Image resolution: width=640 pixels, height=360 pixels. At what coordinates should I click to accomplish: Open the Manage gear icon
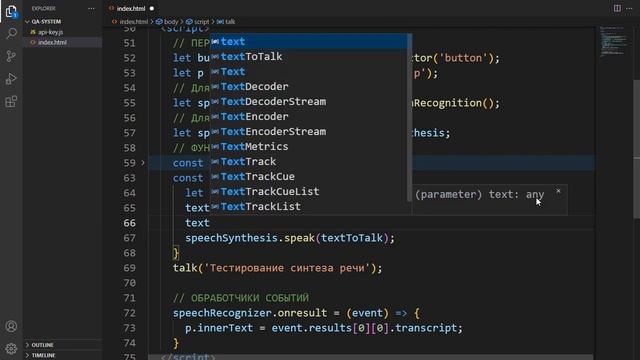point(11,348)
